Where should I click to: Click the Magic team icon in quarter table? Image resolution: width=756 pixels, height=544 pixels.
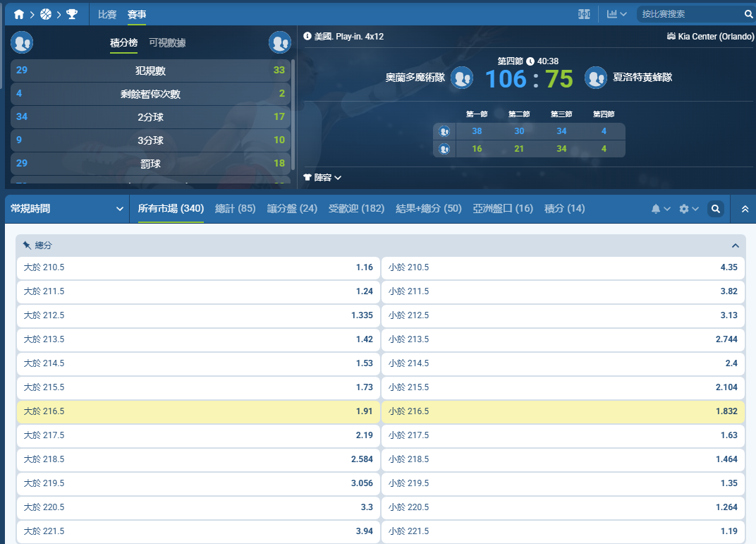(x=444, y=131)
